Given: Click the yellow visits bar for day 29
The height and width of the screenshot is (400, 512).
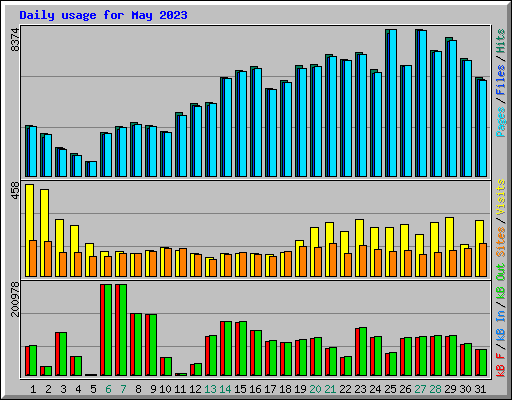Looking at the screenshot, I should (449, 247).
